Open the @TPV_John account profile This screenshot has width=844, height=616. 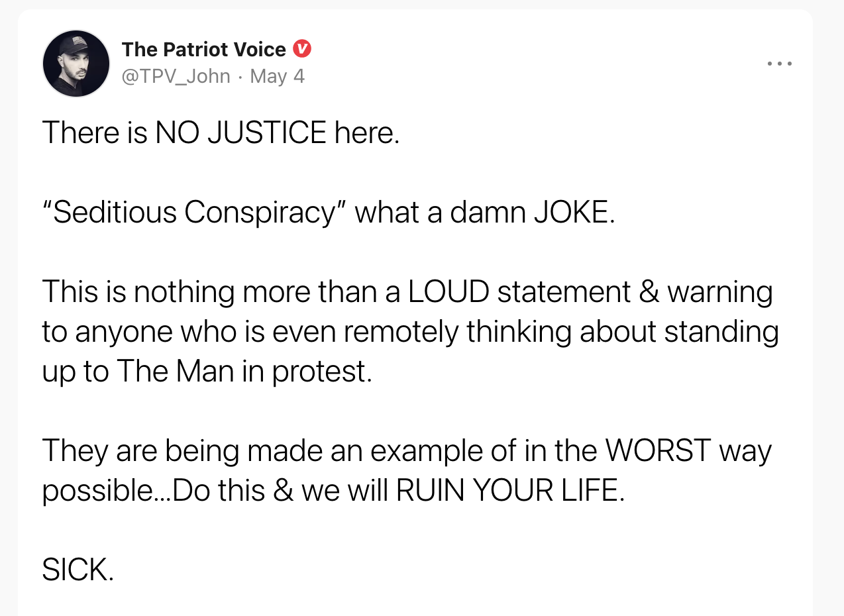(x=175, y=76)
